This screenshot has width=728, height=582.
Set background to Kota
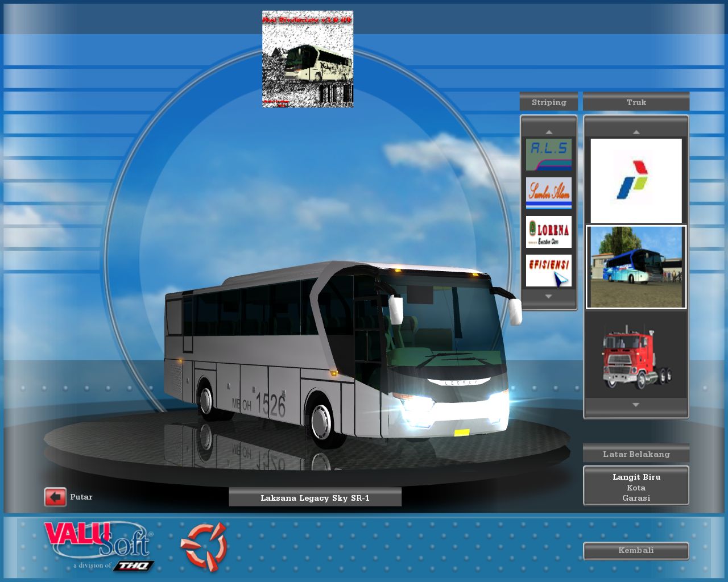[636, 488]
